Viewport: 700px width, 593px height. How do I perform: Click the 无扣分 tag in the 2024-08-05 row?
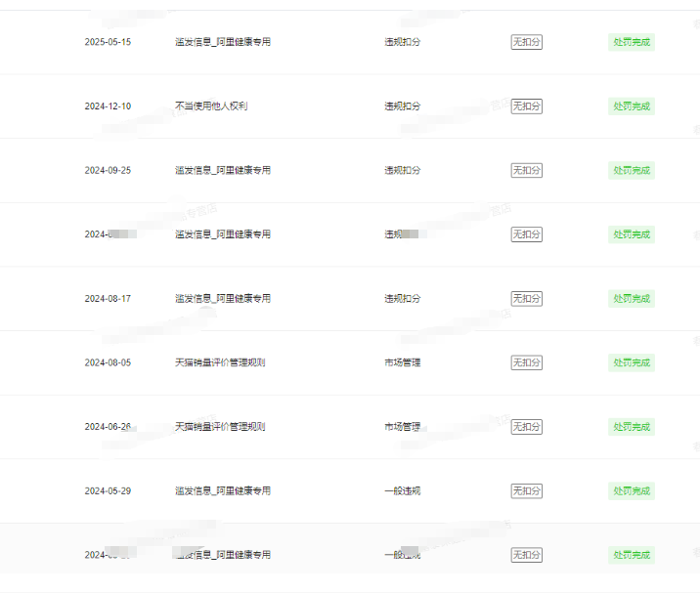pyautogui.click(x=526, y=362)
